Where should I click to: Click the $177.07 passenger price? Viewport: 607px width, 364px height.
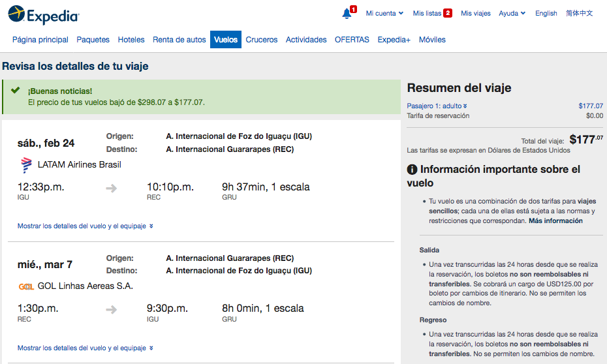pyautogui.click(x=591, y=106)
